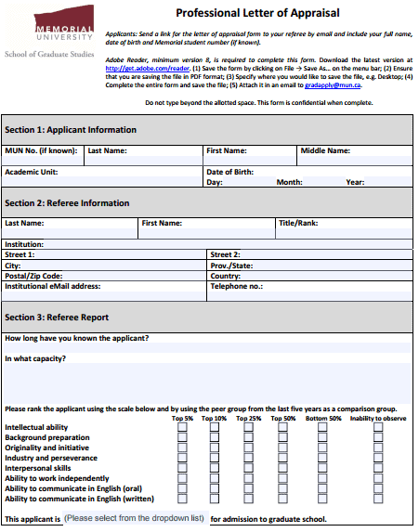
Task: Click the 'Do not type beyond the allotted space' notice
Action: (259, 103)
